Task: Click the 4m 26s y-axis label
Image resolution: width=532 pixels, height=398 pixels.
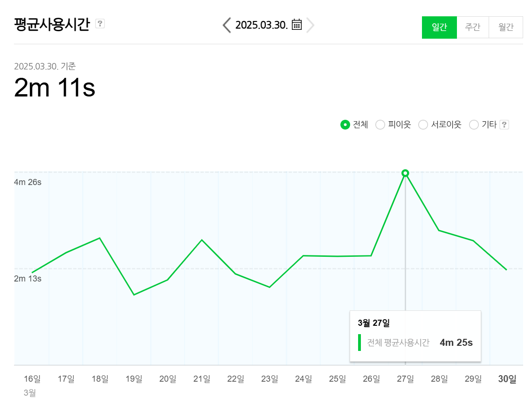Action: 28,182
